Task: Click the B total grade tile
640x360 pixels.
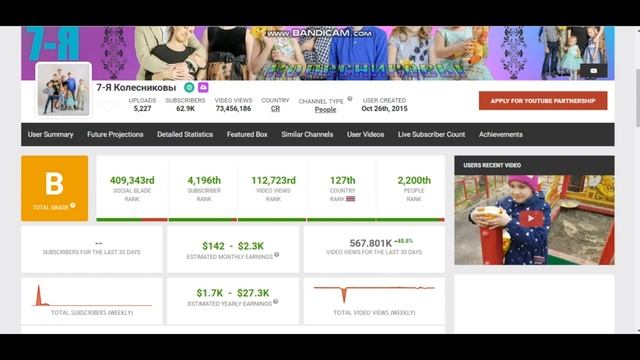Action: click(x=55, y=188)
